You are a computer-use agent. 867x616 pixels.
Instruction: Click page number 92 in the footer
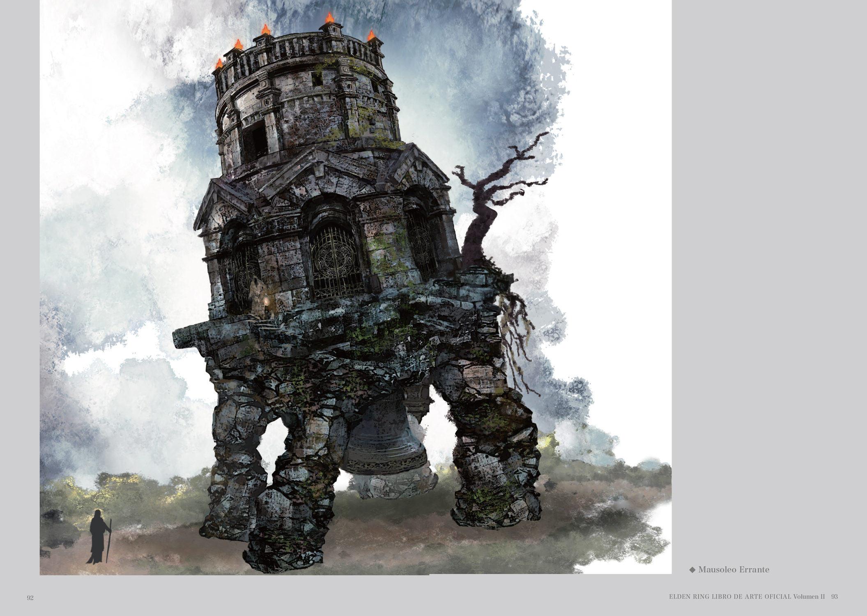pos(30,598)
